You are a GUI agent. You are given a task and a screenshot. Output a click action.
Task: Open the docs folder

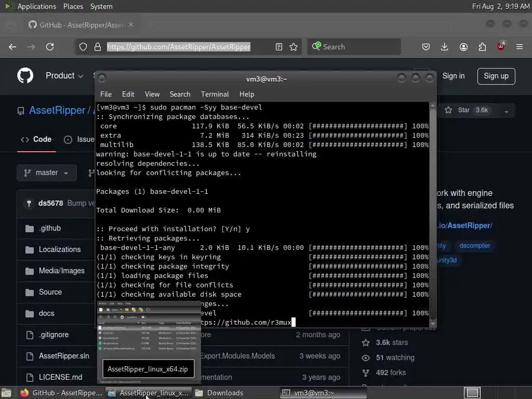click(46, 313)
